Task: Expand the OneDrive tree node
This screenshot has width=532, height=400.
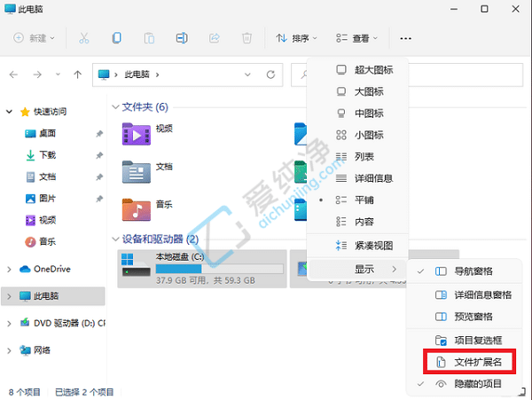Action: click(x=10, y=269)
